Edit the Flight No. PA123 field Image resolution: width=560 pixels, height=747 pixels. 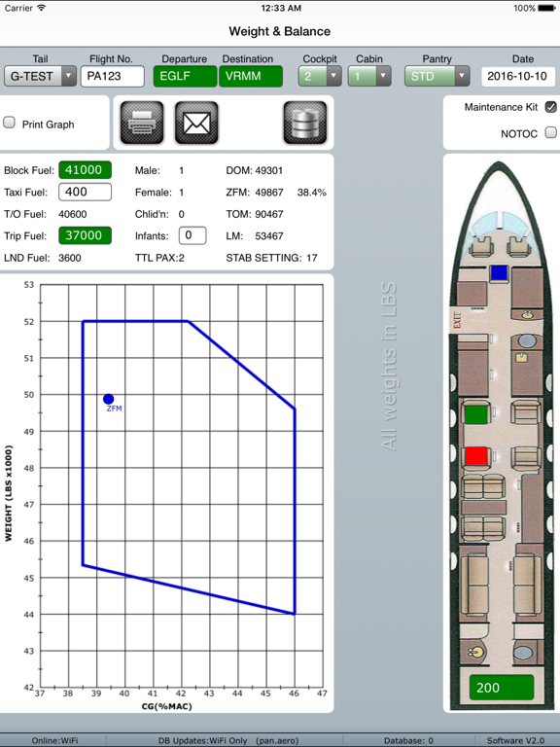[x=113, y=76]
